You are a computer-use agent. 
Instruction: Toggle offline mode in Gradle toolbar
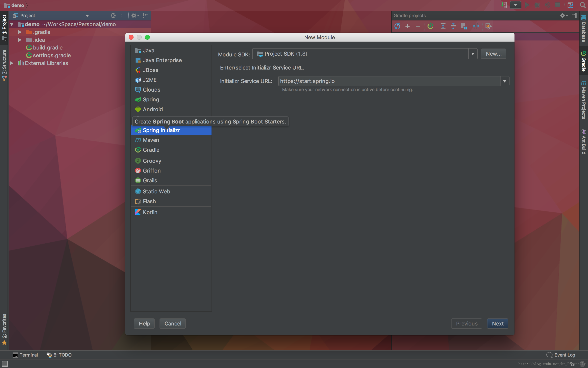(476, 26)
